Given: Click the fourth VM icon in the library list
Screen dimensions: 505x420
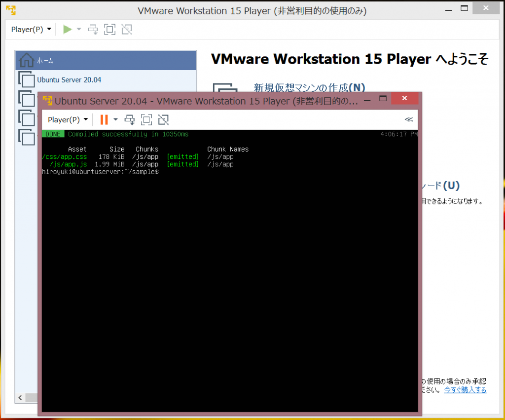Looking at the screenshot, I should coord(27,137).
